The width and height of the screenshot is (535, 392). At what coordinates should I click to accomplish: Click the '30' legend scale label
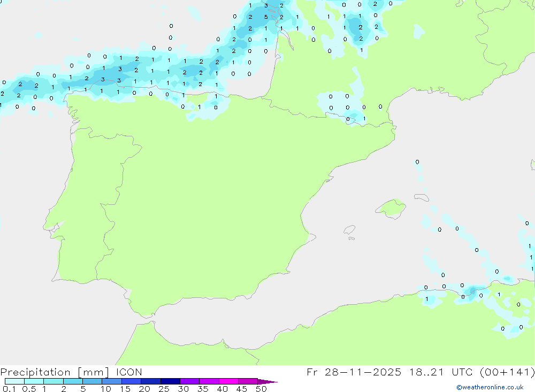click(184, 389)
